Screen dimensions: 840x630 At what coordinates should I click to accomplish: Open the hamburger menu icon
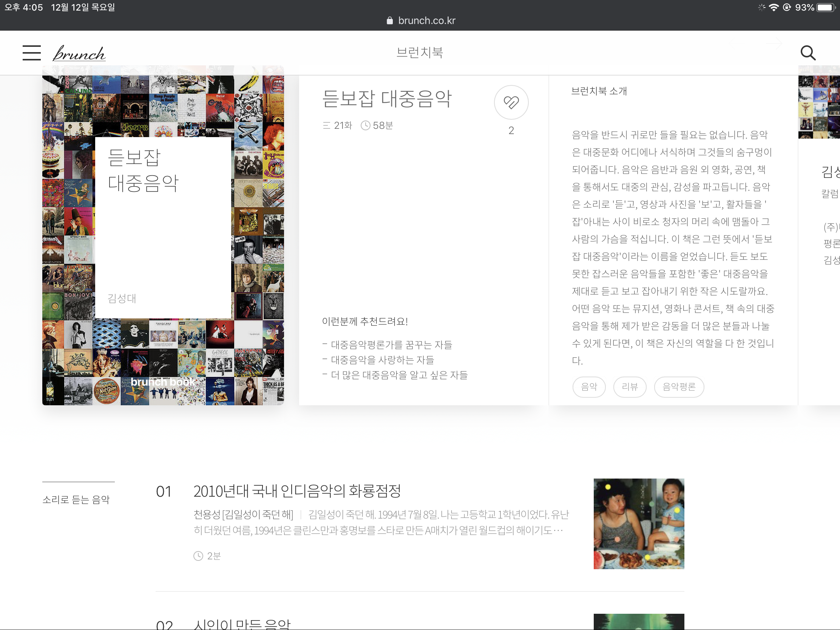tap(31, 53)
